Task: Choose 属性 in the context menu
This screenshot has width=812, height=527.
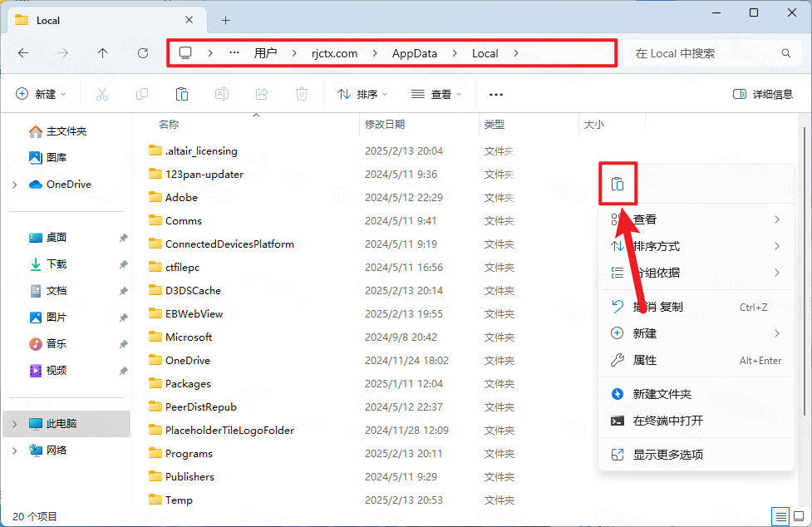Action: point(696,360)
